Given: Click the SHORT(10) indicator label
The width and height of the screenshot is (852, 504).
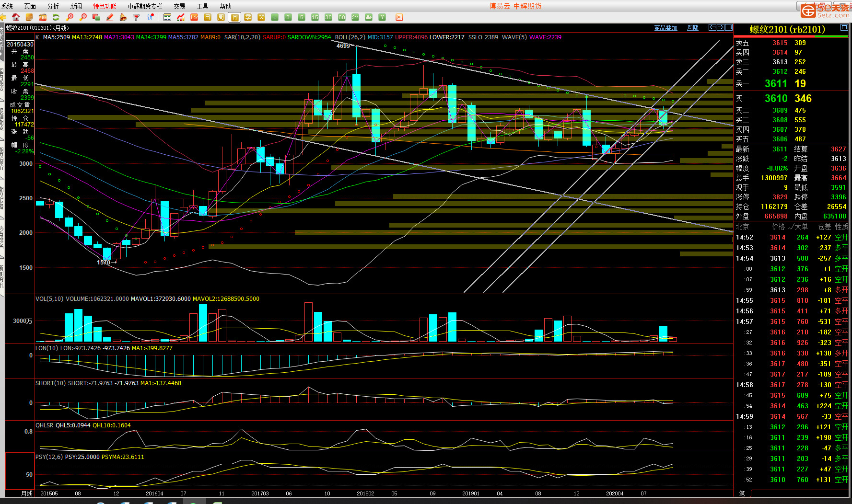Looking at the screenshot, I should click(51, 383).
